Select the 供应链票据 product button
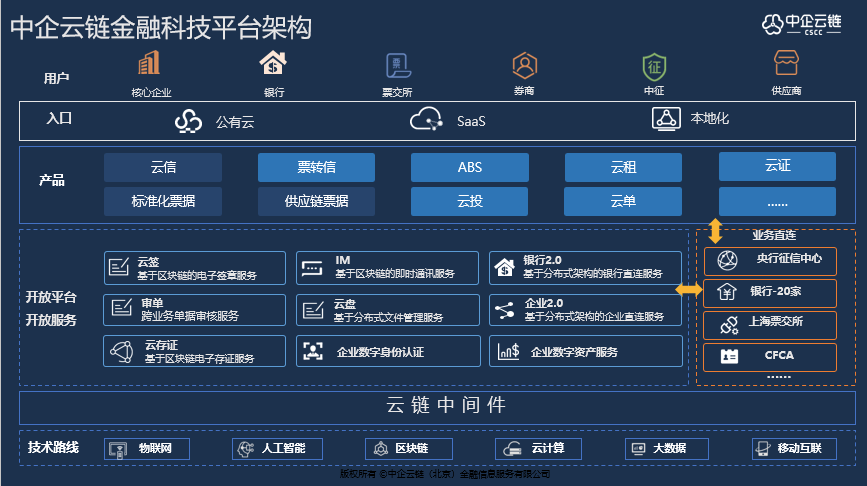867x486 pixels. point(316,201)
